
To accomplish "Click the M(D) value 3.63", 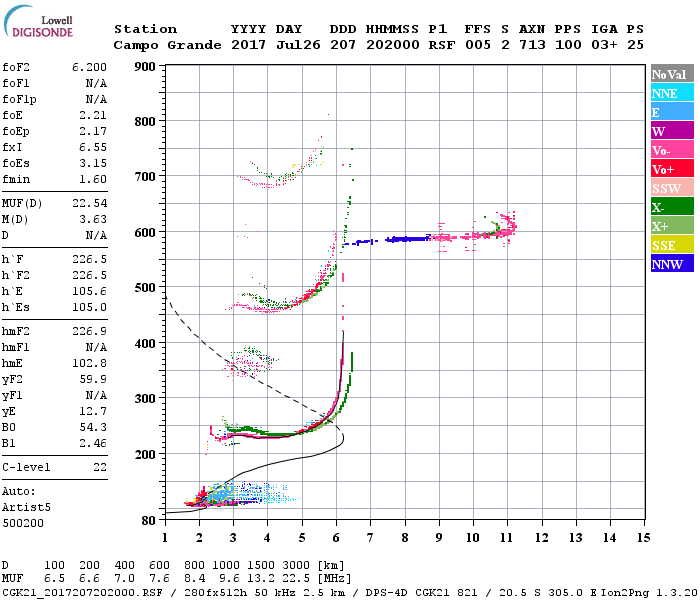I will [x=93, y=219].
